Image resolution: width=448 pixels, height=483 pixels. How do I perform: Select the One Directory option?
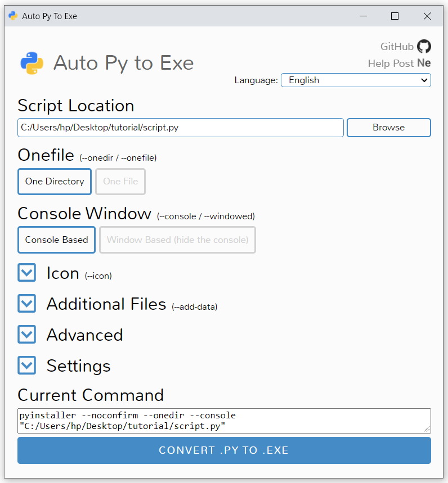click(55, 182)
